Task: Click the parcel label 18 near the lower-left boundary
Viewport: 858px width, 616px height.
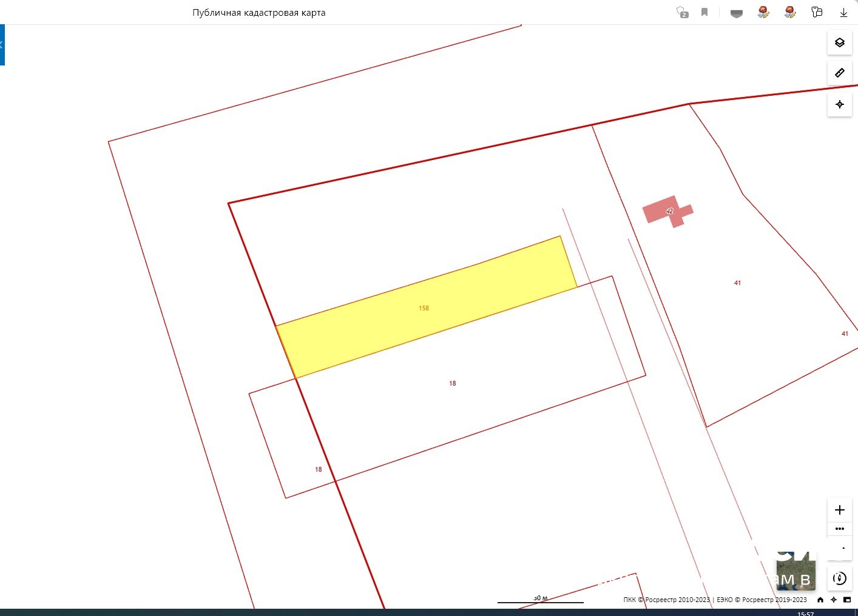Action: pos(319,469)
